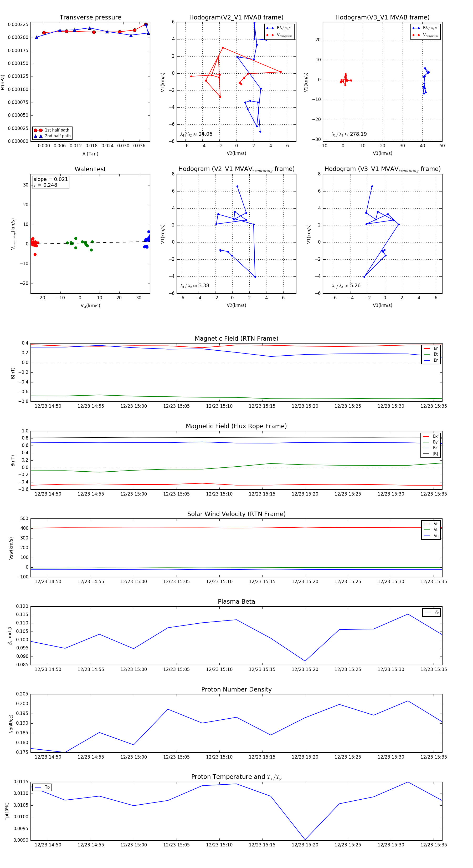The width and height of the screenshot is (473, 868).
Task: Click the '|B|' legend entry
Action: point(431,454)
